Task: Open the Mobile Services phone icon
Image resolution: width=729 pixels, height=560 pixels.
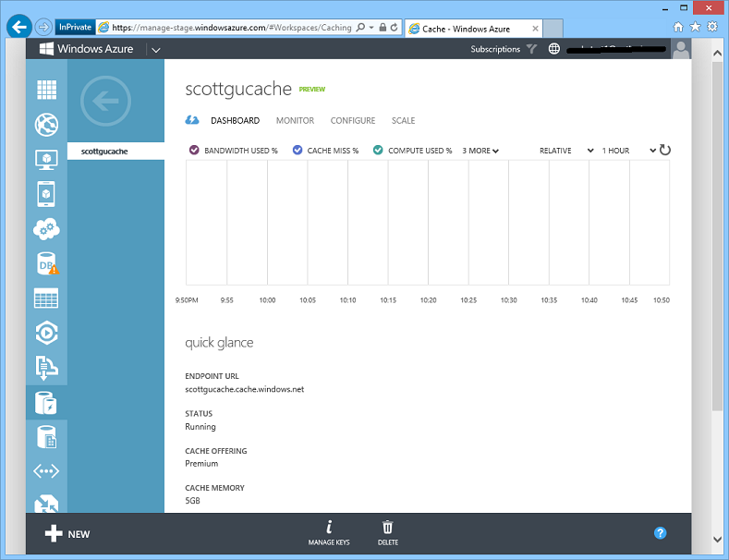Action: pos(46,194)
